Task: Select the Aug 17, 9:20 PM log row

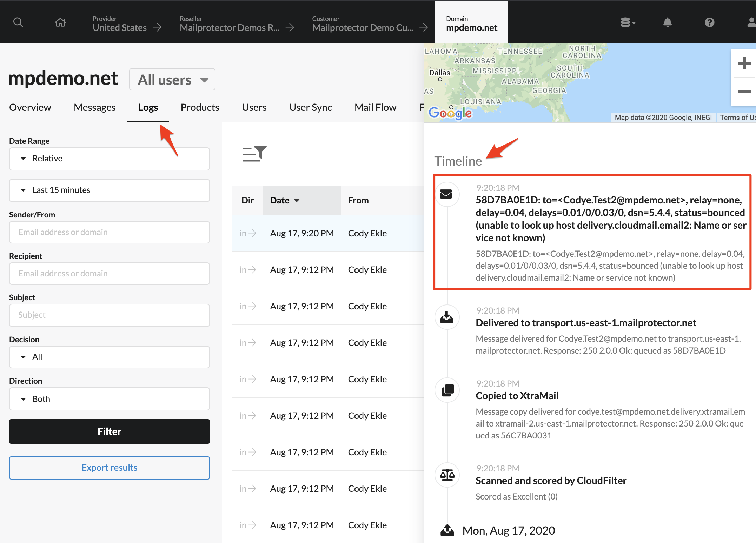Action: pyautogui.click(x=328, y=233)
